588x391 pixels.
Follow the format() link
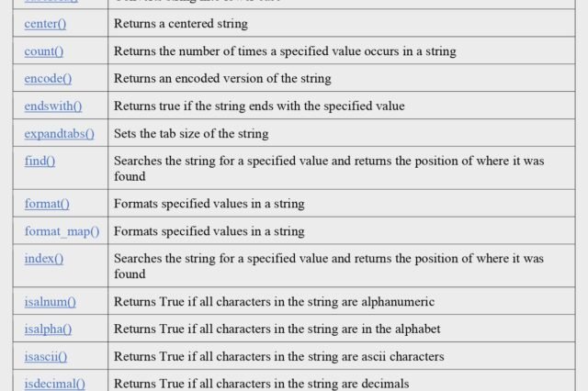click(x=47, y=204)
